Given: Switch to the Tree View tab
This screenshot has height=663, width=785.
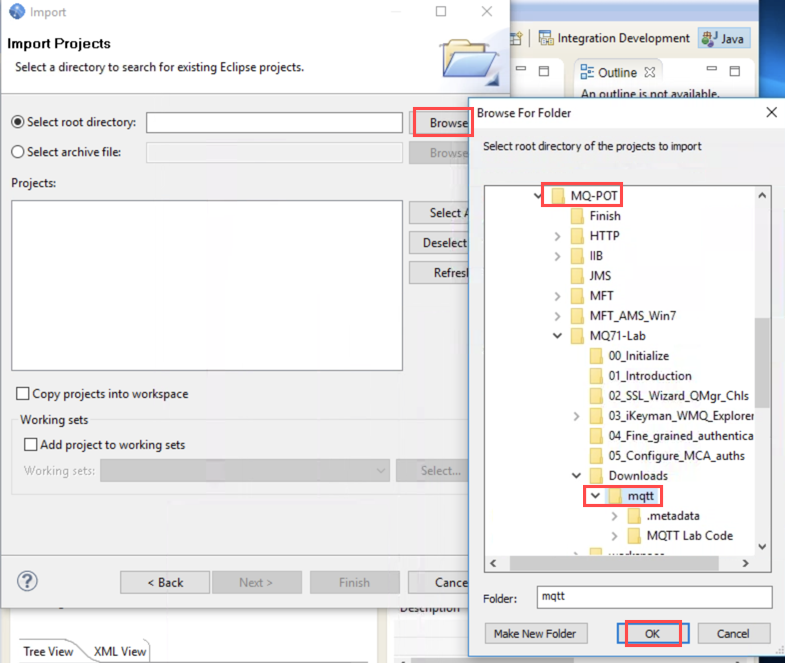Looking at the screenshot, I should click(48, 651).
